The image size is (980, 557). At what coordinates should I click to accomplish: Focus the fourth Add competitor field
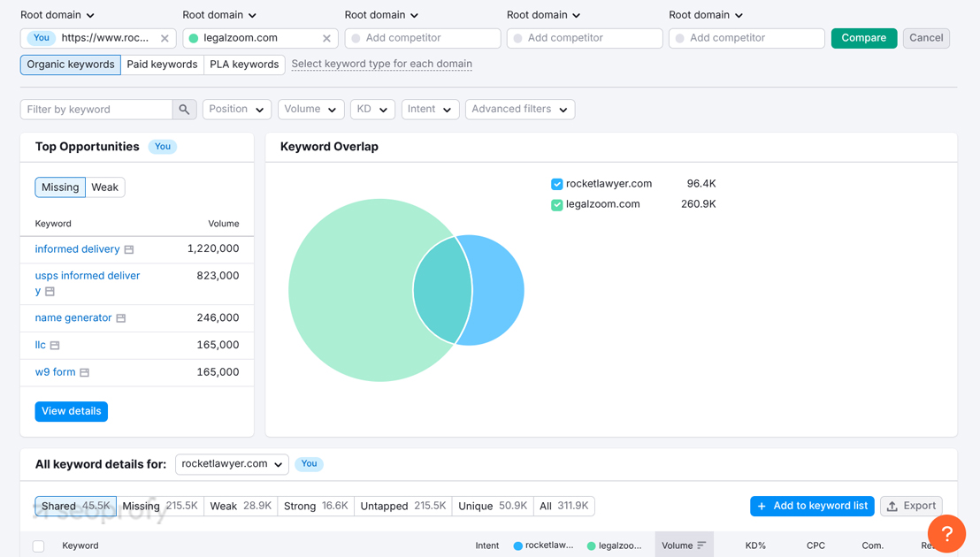pos(585,38)
